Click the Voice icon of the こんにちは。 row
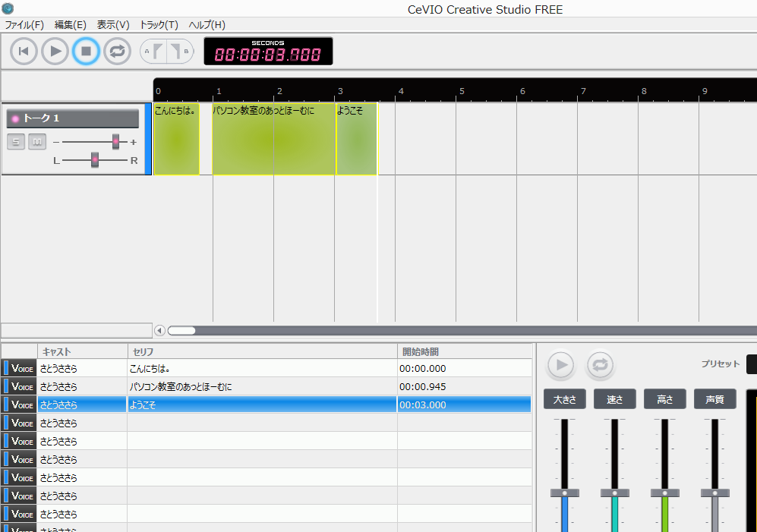The height and width of the screenshot is (532, 757). tap(19, 368)
